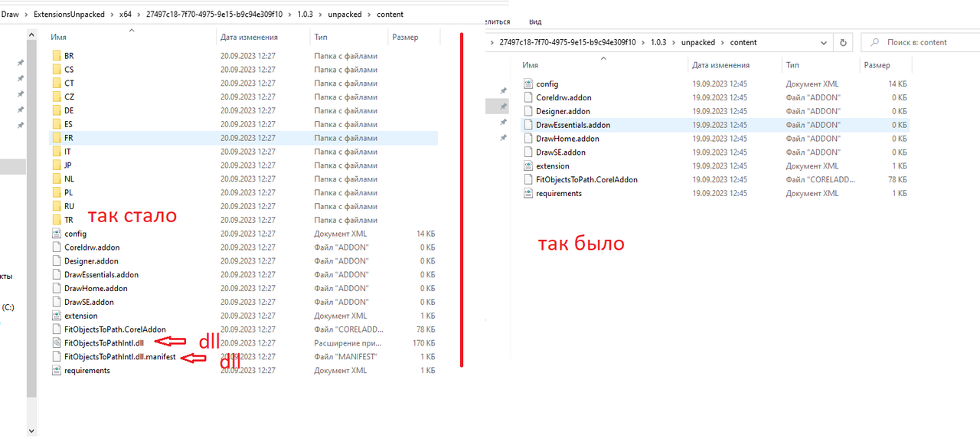Select Coreldrw.addon name in right window
Viewport: 980px width, 439px height.
click(x=563, y=98)
